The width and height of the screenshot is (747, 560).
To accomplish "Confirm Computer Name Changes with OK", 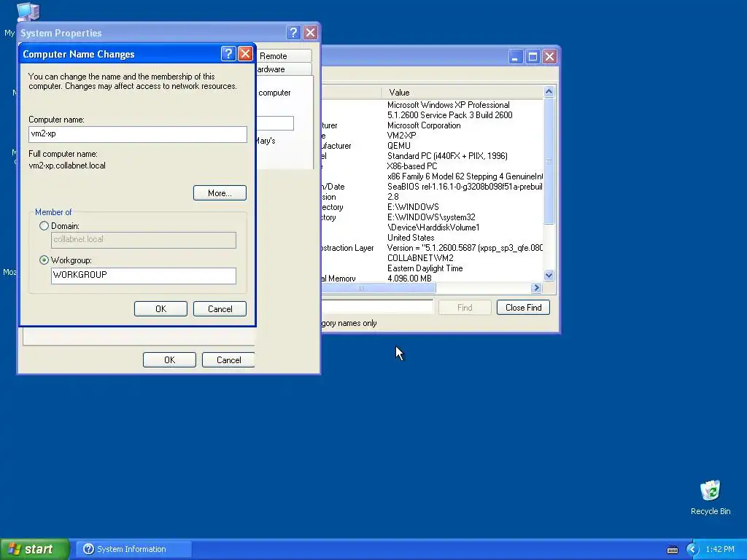I will tap(160, 308).
